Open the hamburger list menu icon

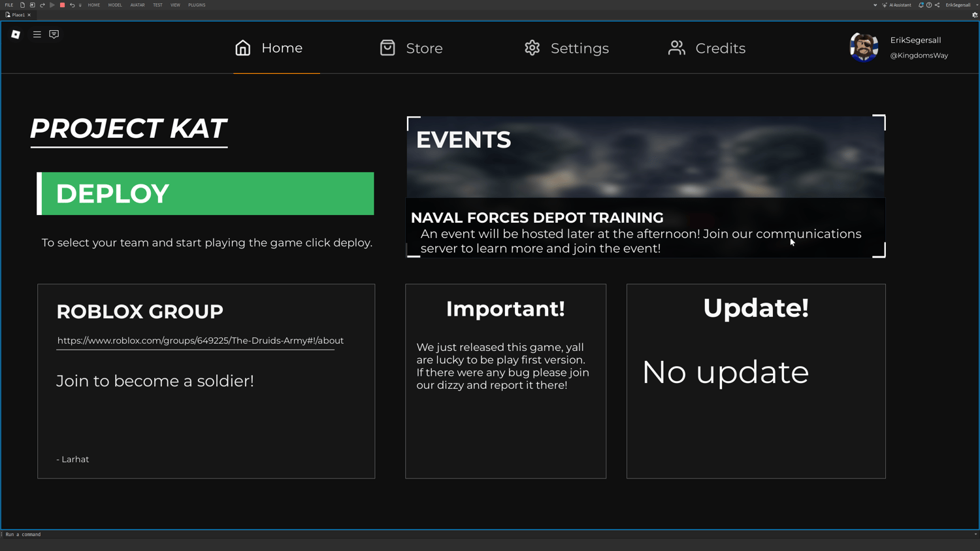click(x=37, y=35)
